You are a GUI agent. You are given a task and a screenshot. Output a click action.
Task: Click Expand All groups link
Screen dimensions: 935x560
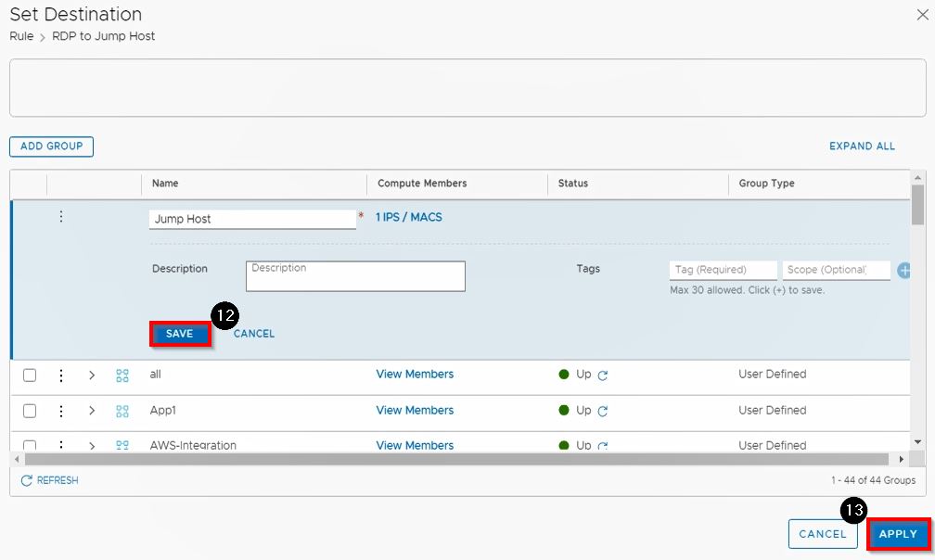tap(862, 146)
